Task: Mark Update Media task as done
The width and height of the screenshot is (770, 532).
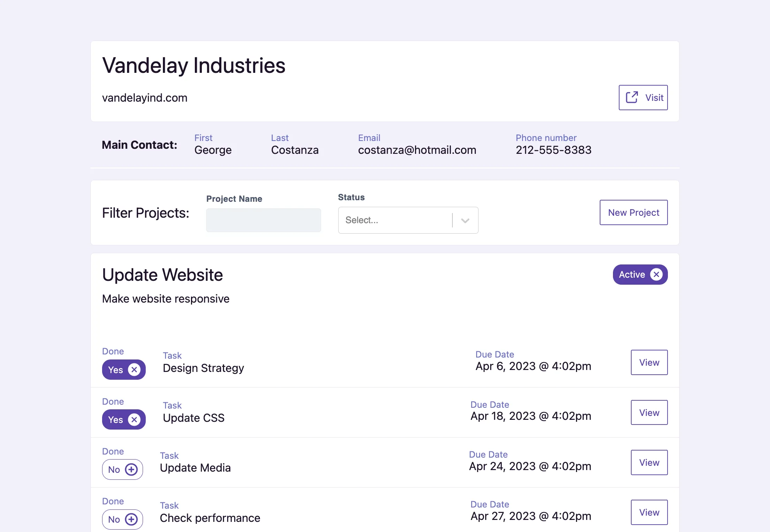Action: tap(122, 469)
